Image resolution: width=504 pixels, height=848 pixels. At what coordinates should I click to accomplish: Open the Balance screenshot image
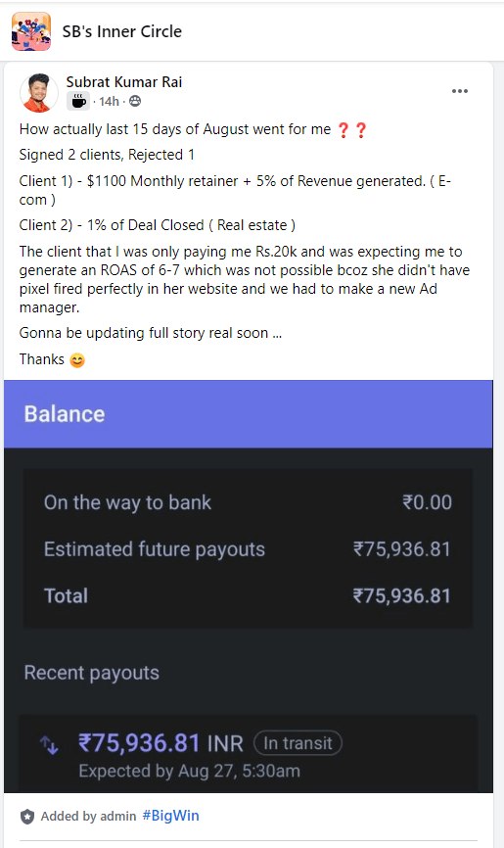pyautogui.click(x=249, y=587)
